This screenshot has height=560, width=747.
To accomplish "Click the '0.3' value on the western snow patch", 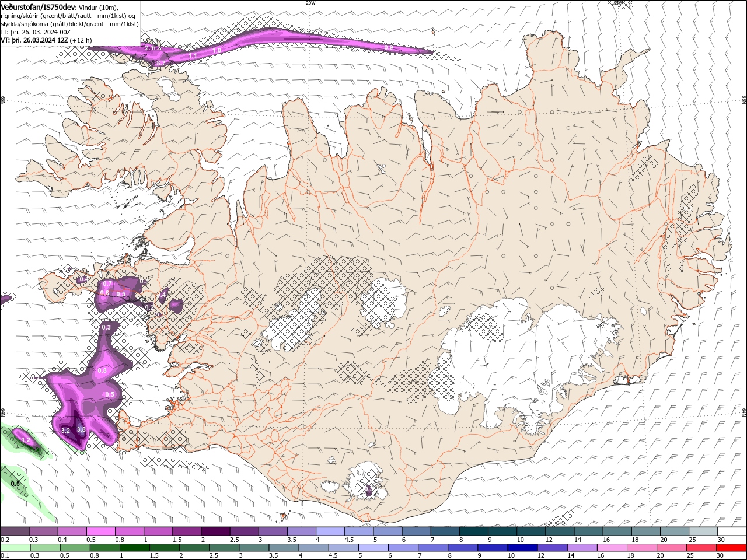I will (x=106, y=328).
